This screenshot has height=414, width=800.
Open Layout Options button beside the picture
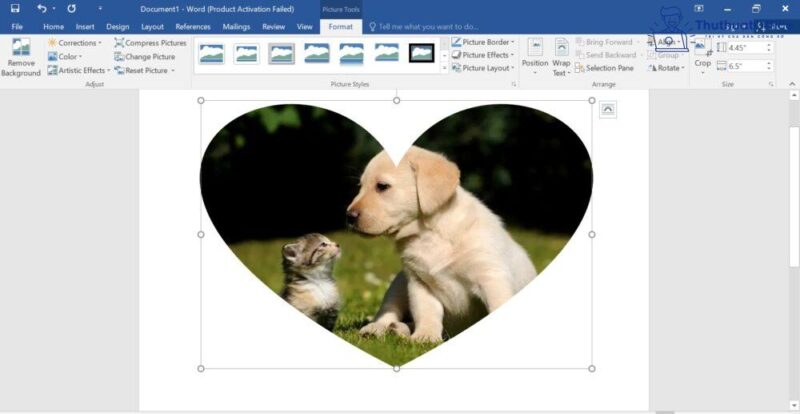608,109
